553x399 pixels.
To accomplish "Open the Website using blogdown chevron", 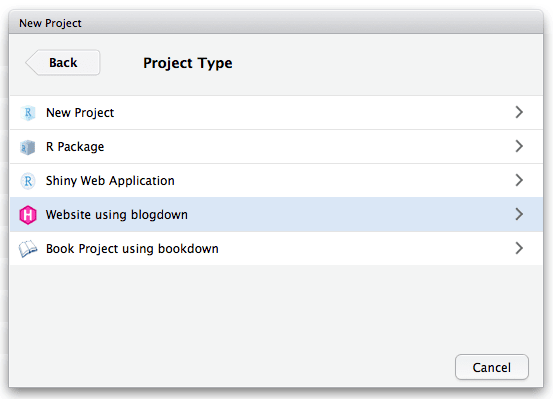I will 519,214.
